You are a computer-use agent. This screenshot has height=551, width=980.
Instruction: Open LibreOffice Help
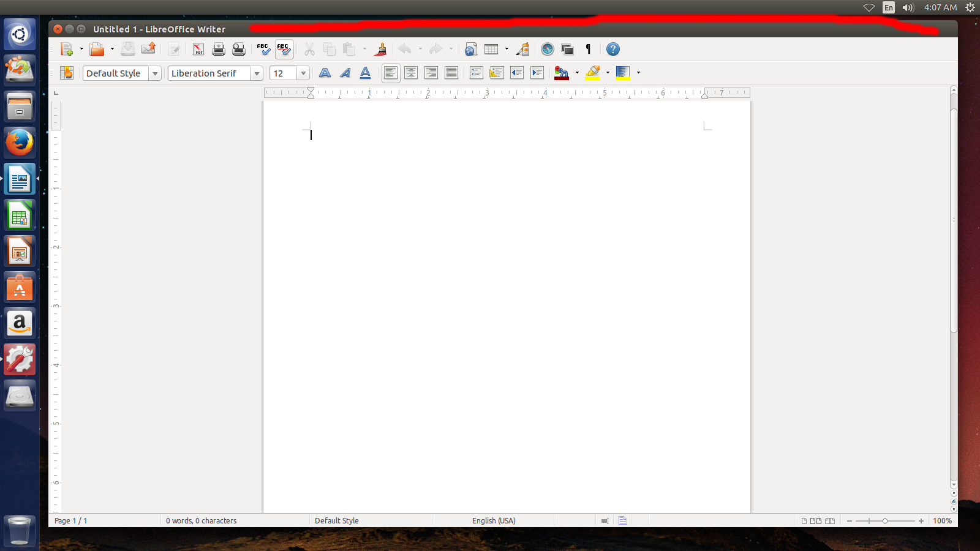(612, 49)
